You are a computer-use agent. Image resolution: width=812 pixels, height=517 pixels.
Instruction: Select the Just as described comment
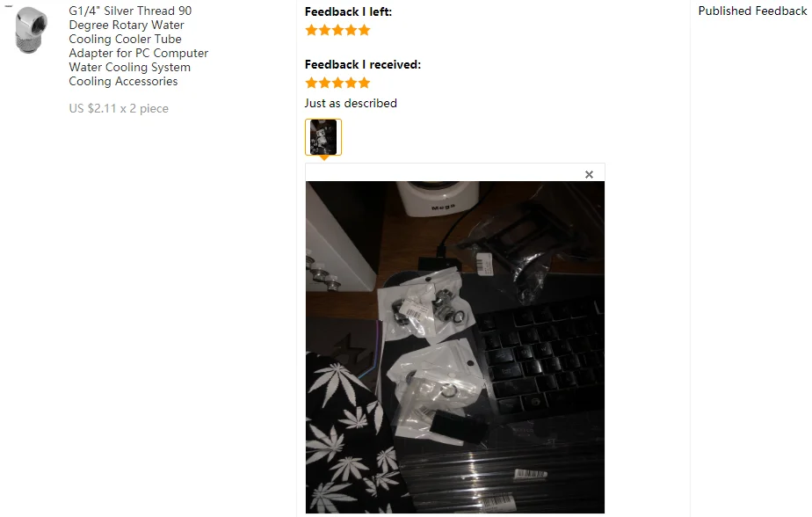pyautogui.click(x=351, y=103)
